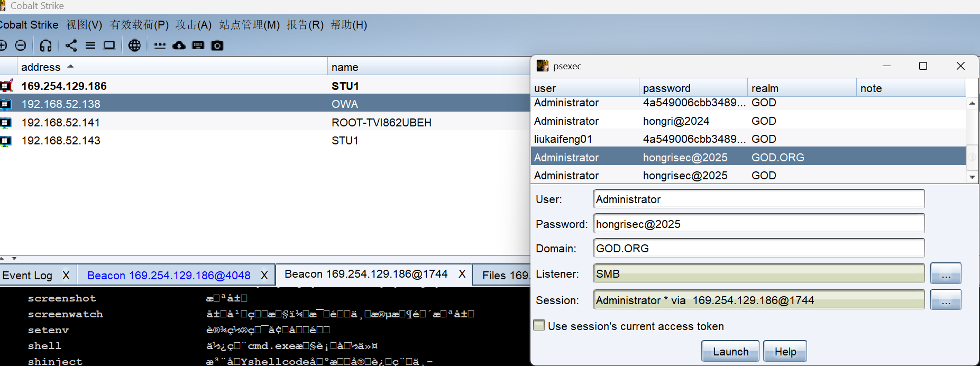Select target 169.254.129.186 STU1

[x=264, y=86]
